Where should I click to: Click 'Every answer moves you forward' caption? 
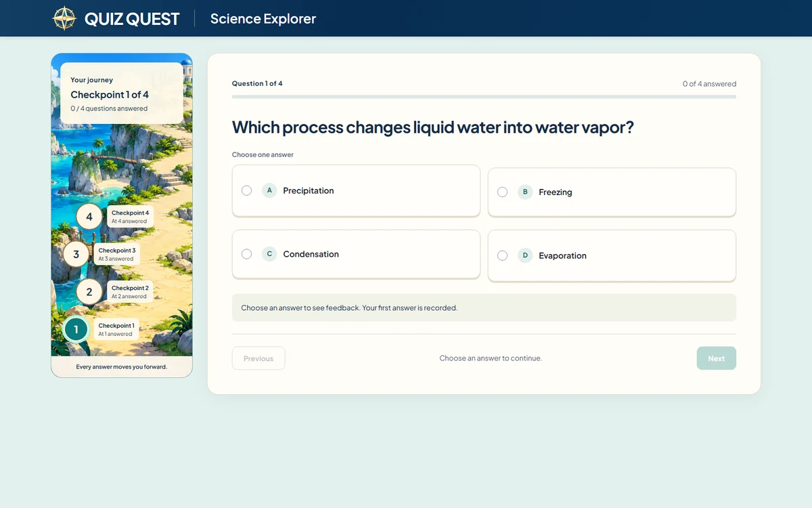click(122, 367)
